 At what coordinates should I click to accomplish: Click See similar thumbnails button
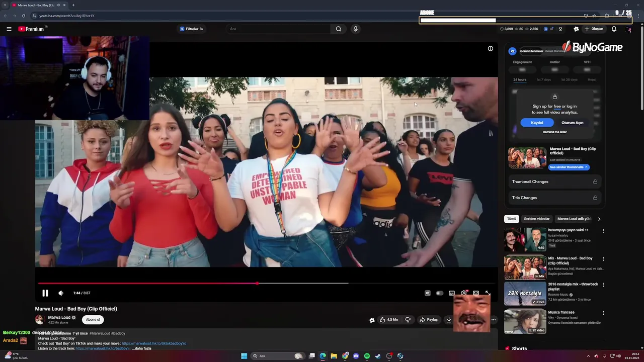pyautogui.click(x=569, y=167)
